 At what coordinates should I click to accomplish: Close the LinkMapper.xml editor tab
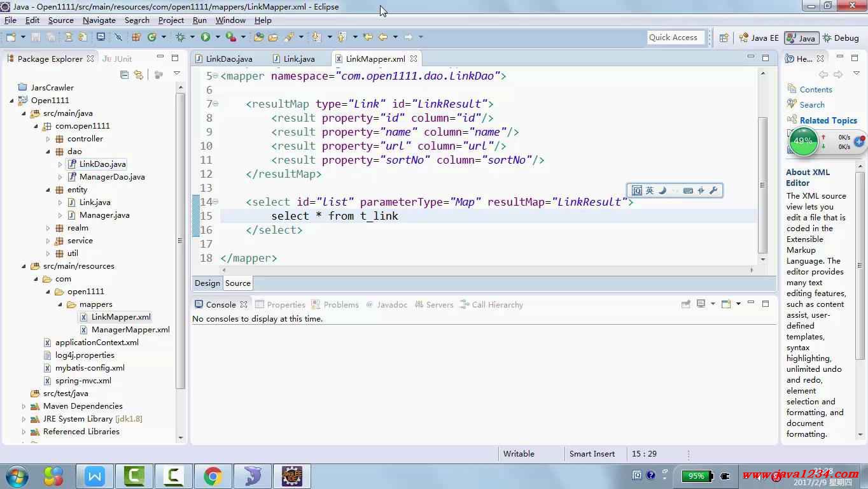414,59
